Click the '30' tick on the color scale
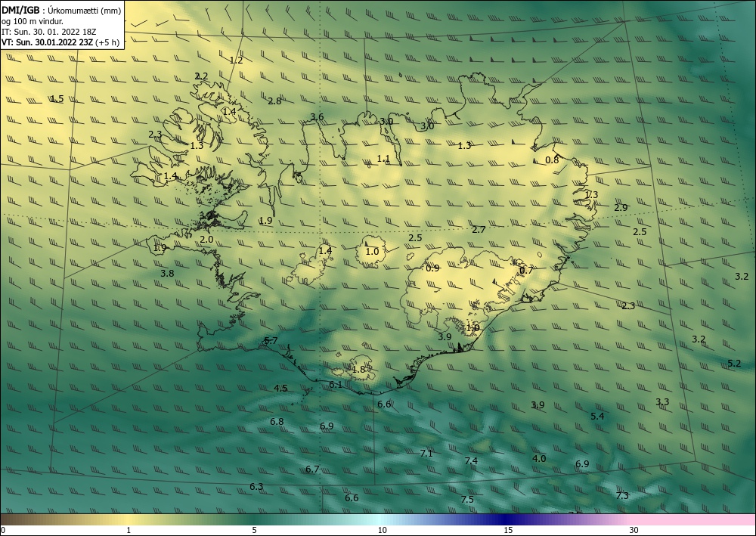The height and width of the screenshot is (536, 756). pyautogui.click(x=634, y=531)
